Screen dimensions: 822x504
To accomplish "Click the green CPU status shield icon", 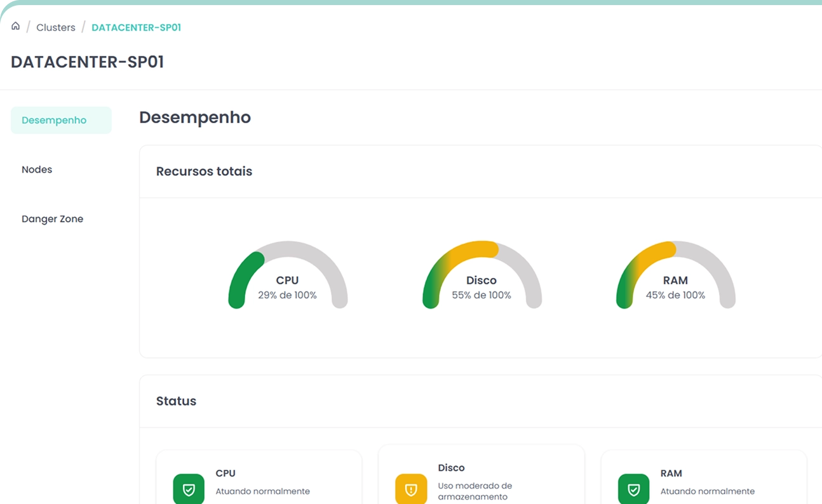I will 189,489.
